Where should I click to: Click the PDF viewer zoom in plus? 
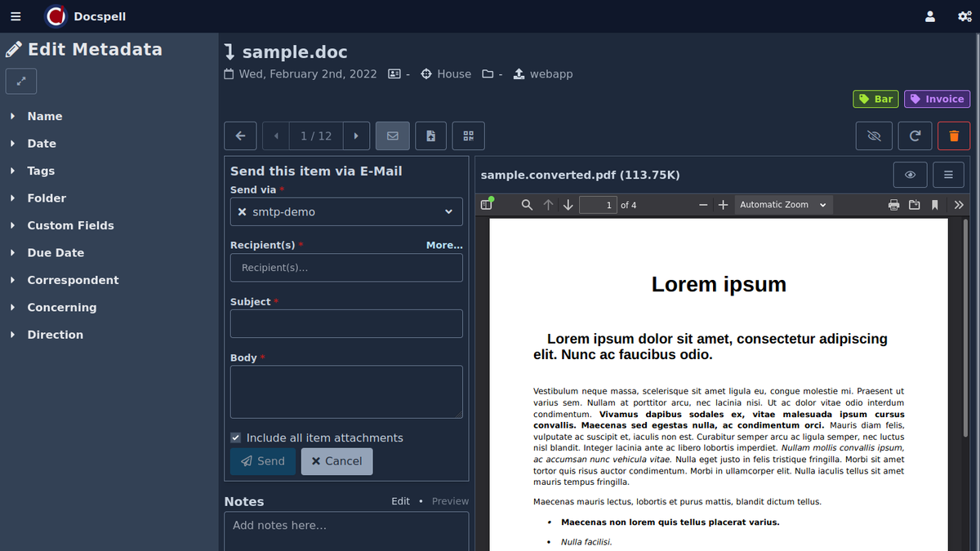coord(723,205)
